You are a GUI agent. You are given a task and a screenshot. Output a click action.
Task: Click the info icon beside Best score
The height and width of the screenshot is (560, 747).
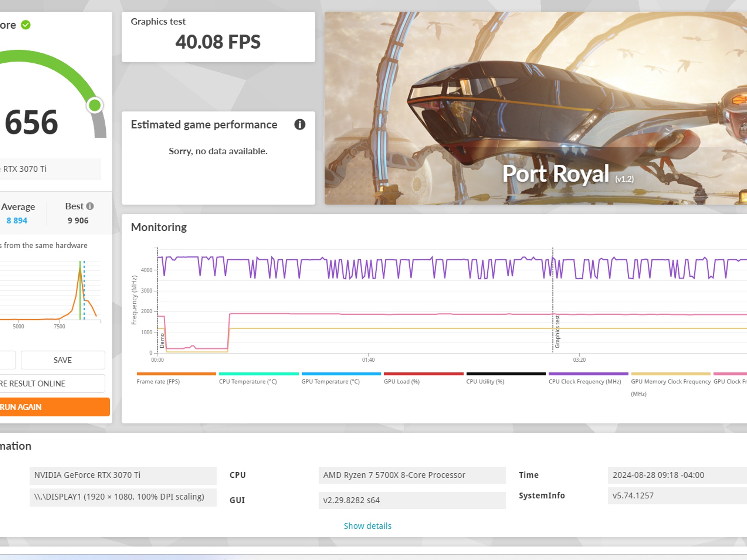pos(90,206)
